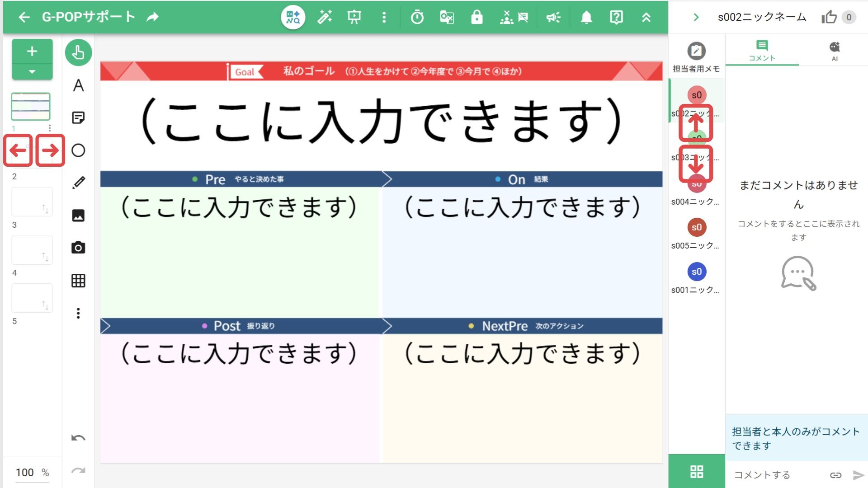This screenshot has height=488, width=868.
Task: Toggle the lock icon in header
Action: pos(477,17)
